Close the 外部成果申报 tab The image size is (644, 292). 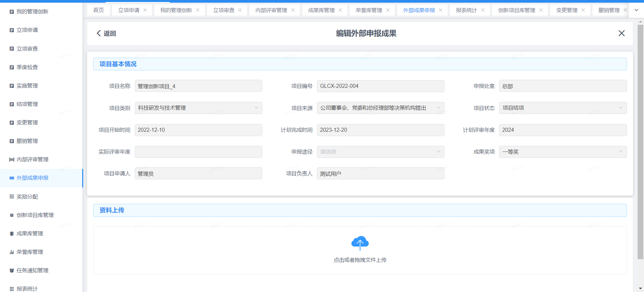(x=440, y=10)
